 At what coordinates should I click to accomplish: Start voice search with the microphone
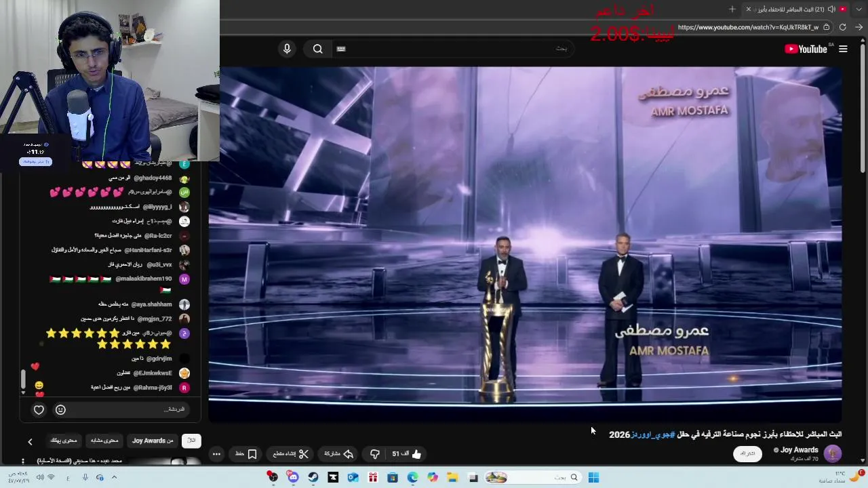pyautogui.click(x=287, y=49)
